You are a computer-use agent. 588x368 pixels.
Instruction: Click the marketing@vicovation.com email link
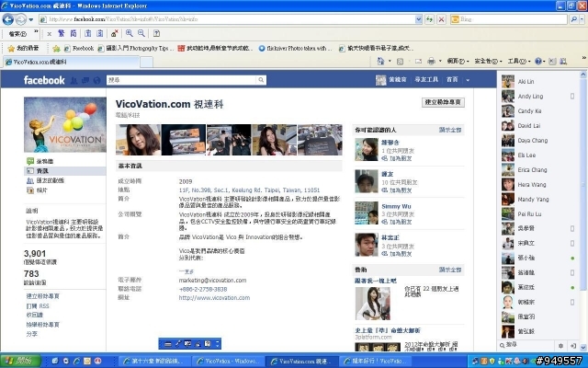[212, 280]
